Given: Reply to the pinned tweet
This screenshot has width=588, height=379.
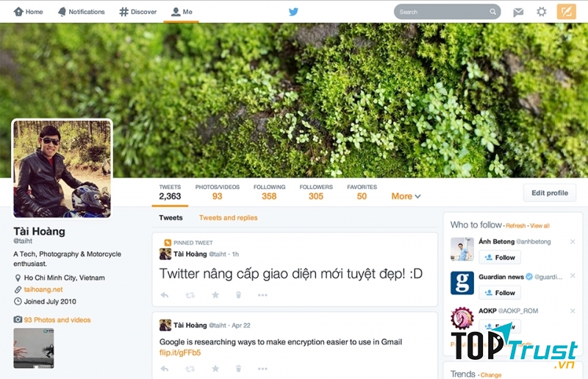Looking at the screenshot, I should (x=164, y=295).
